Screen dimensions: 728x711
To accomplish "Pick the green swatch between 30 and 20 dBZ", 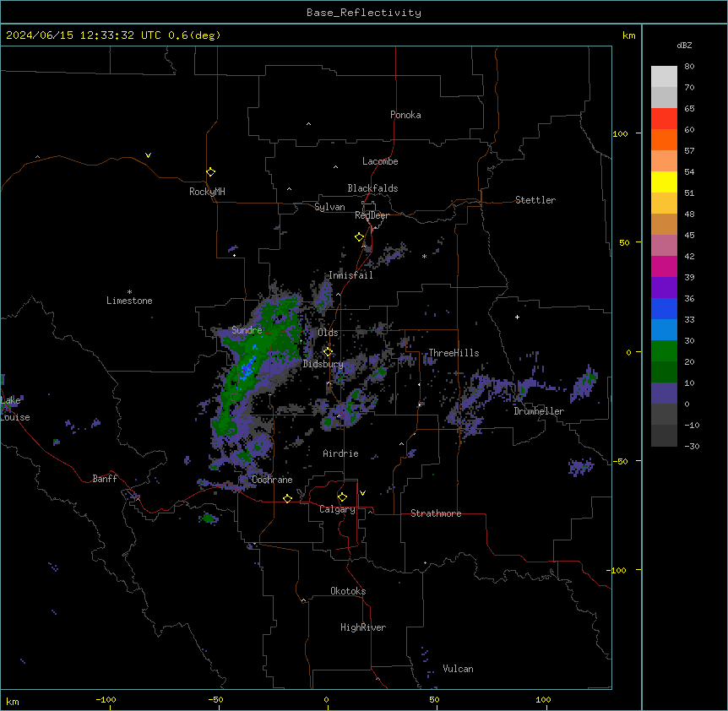I will pos(664,351).
